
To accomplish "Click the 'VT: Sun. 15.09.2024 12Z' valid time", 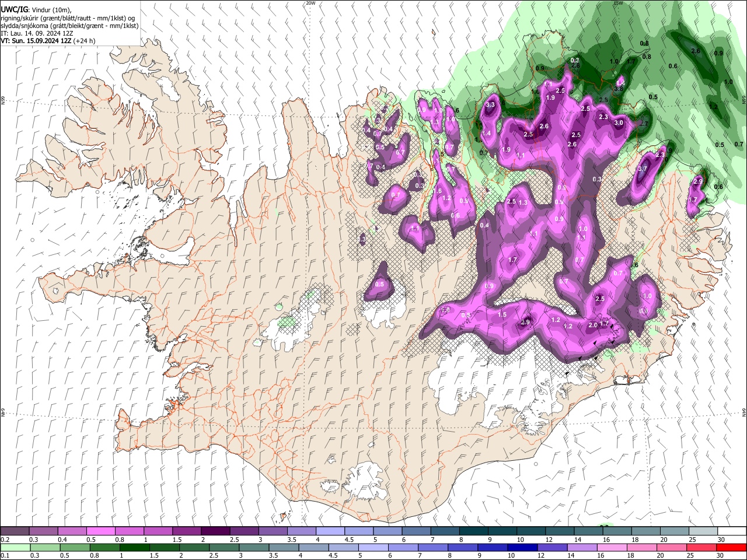I will [x=36, y=41].
